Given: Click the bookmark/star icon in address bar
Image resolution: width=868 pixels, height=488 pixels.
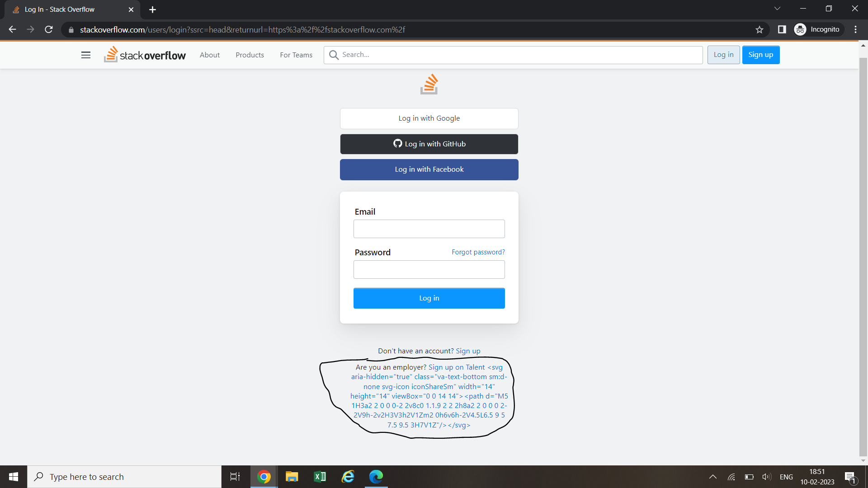Looking at the screenshot, I should point(760,30).
